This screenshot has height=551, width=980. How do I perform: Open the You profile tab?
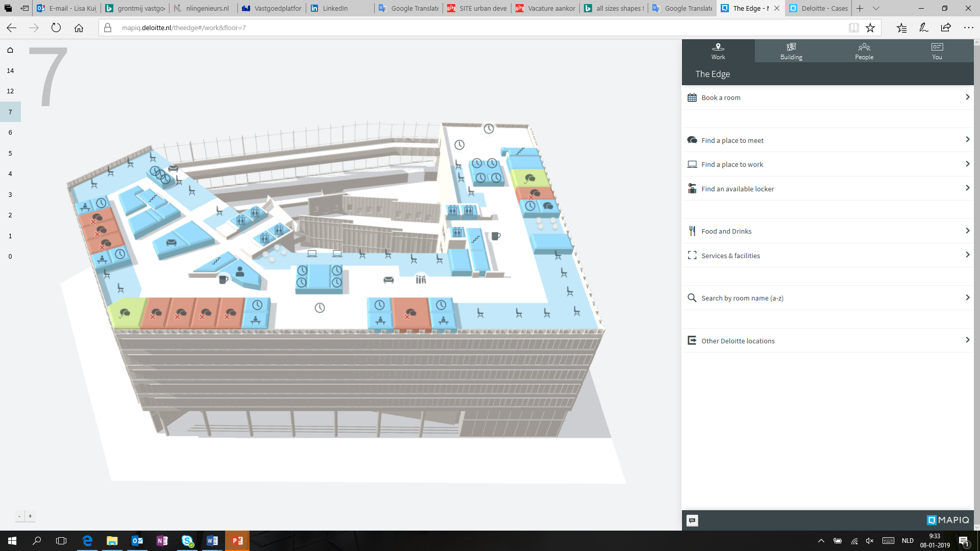937,51
